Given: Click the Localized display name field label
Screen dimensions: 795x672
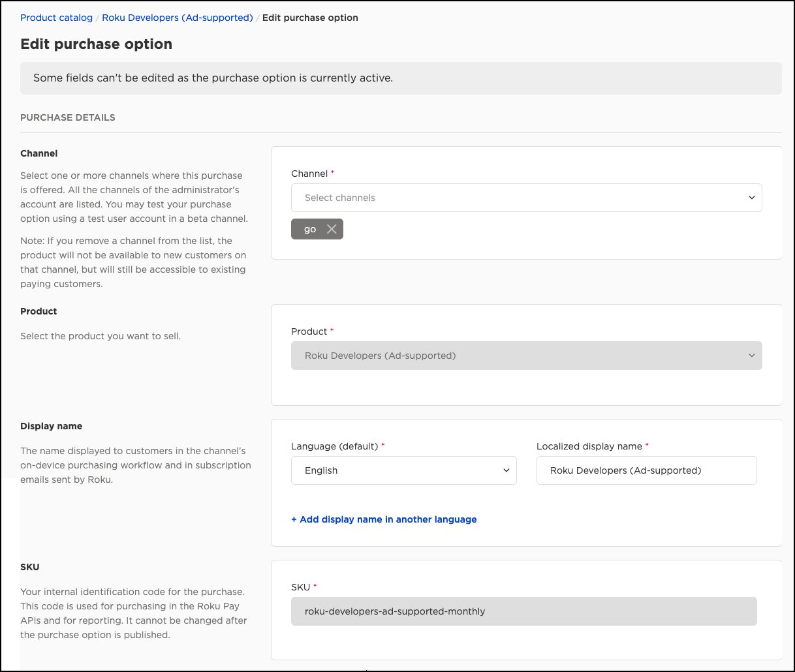Looking at the screenshot, I should 589,446.
